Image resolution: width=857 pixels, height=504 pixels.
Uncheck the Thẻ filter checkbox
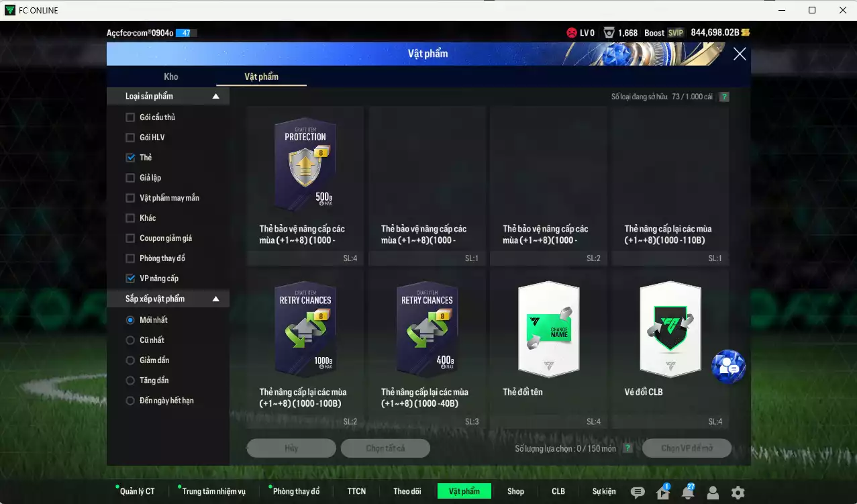[130, 158]
